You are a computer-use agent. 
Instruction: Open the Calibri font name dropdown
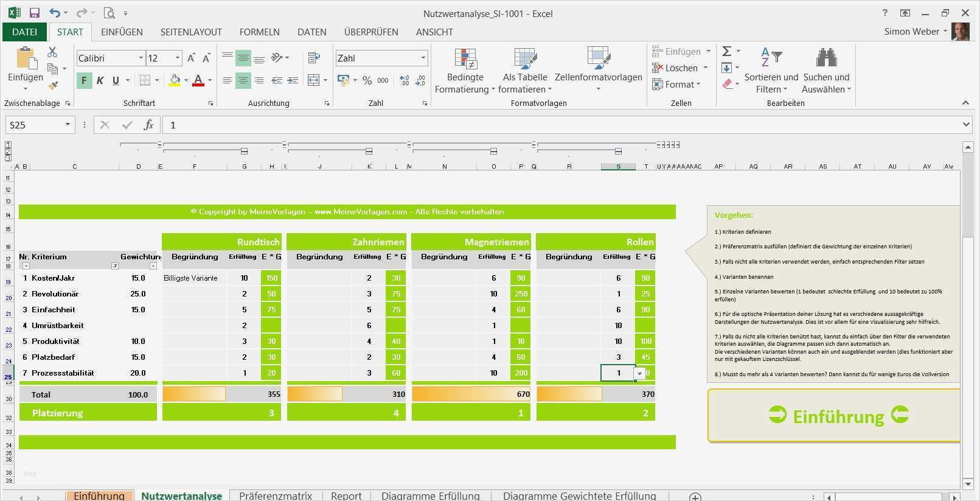point(141,58)
